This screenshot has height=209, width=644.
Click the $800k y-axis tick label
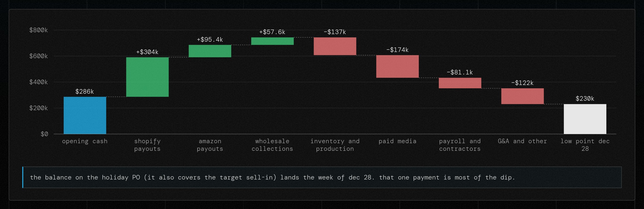coord(38,30)
